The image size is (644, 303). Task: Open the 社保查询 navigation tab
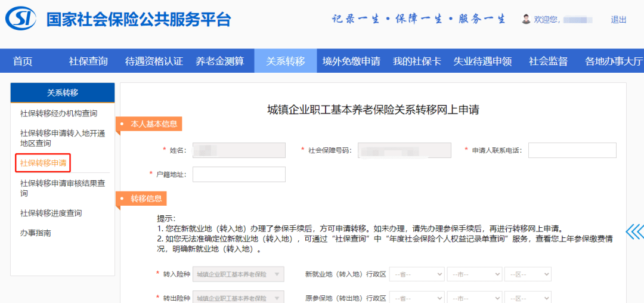(88, 61)
